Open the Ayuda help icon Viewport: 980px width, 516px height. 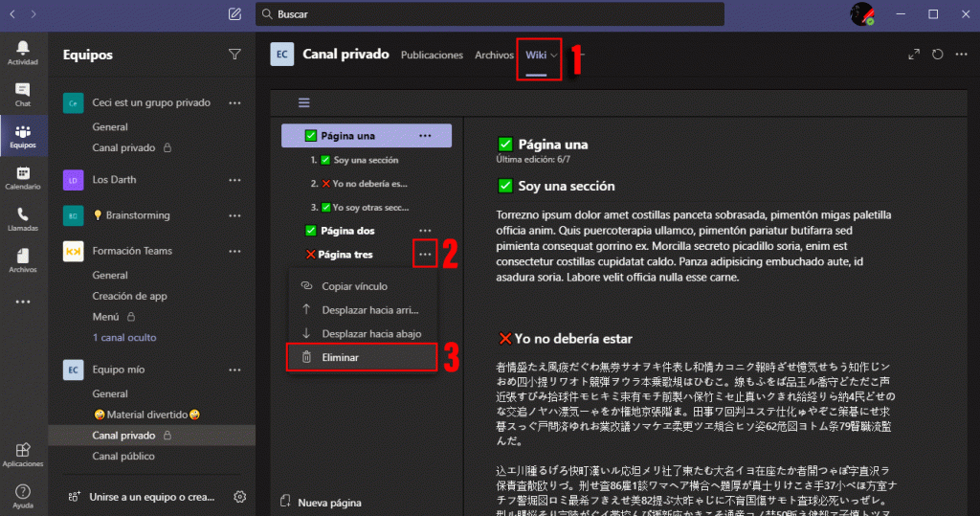(23, 496)
